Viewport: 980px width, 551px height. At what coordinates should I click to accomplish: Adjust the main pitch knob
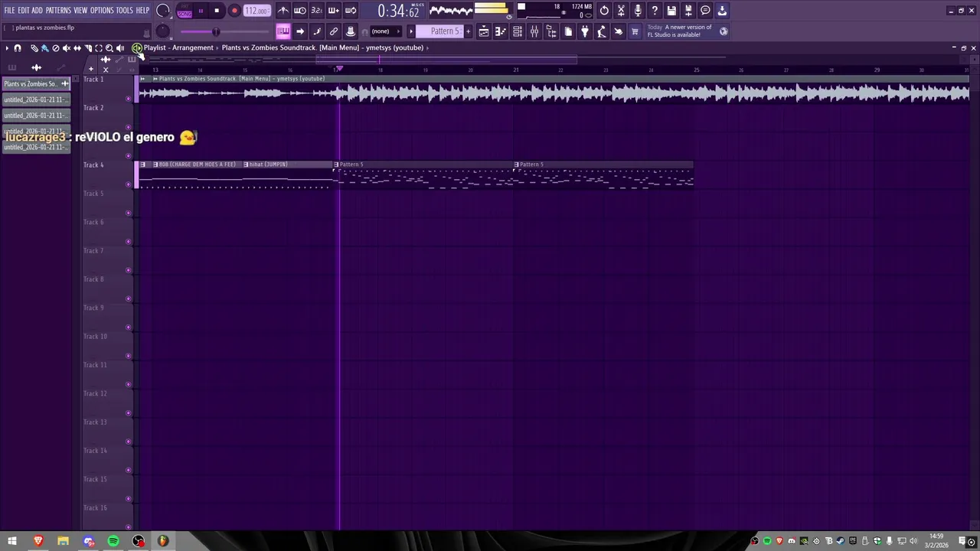click(x=162, y=31)
